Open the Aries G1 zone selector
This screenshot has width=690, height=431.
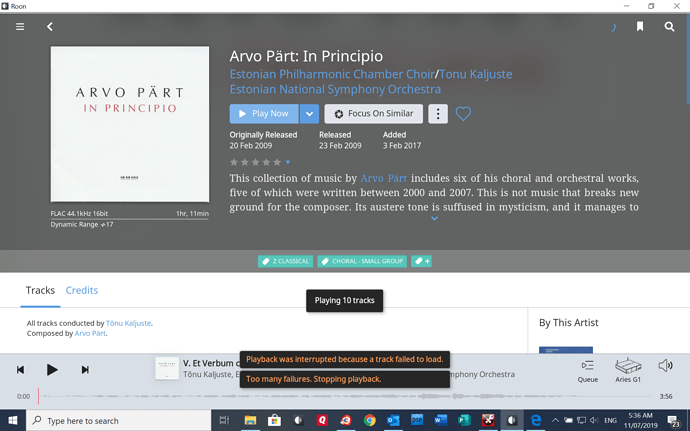click(x=628, y=370)
